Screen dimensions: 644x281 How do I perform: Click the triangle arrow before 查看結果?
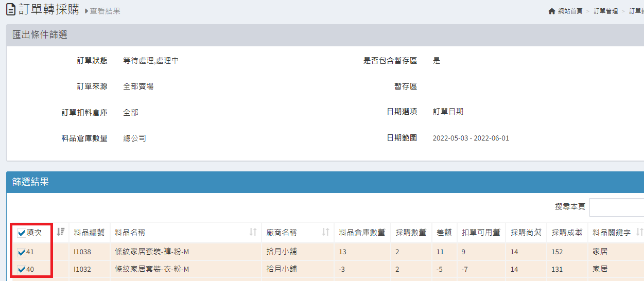click(x=86, y=11)
